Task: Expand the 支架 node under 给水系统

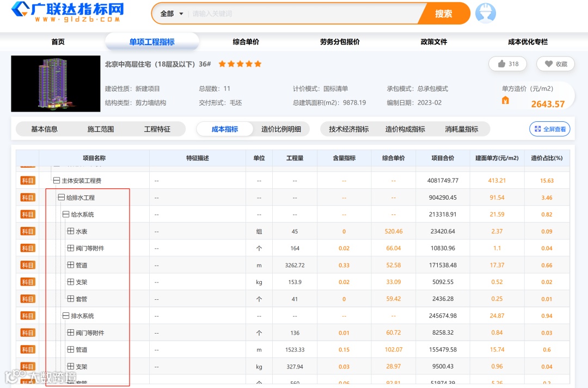Action: 70,281
